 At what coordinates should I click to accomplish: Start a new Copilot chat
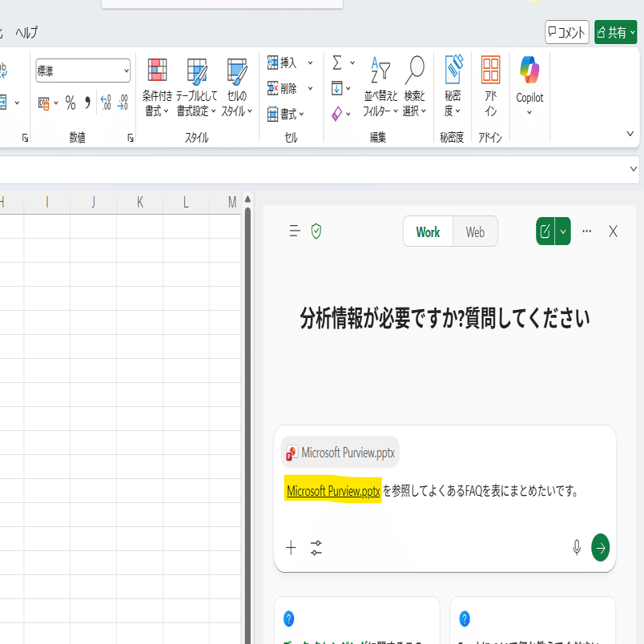tap(545, 231)
